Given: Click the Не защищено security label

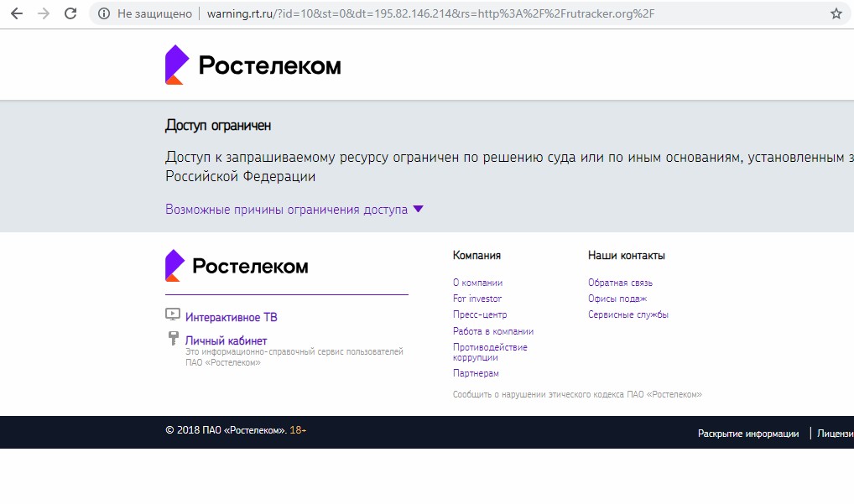Looking at the screenshot, I should tap(154, 13).
